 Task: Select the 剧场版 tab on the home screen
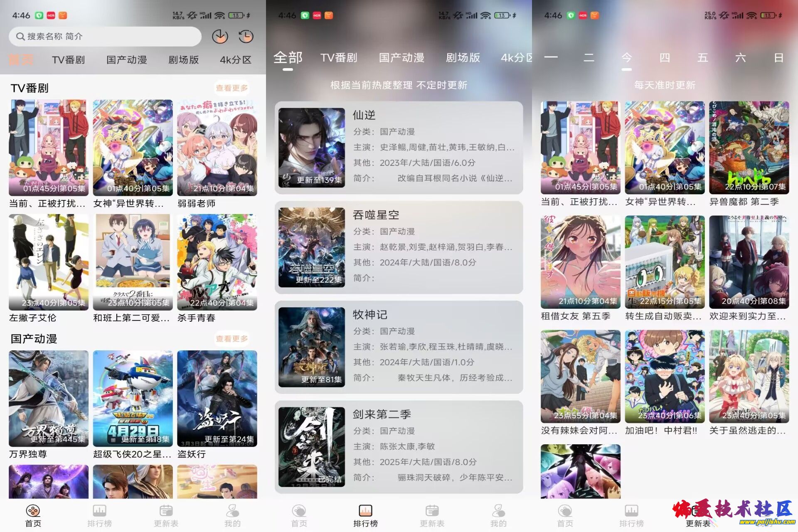coord(183,60)
